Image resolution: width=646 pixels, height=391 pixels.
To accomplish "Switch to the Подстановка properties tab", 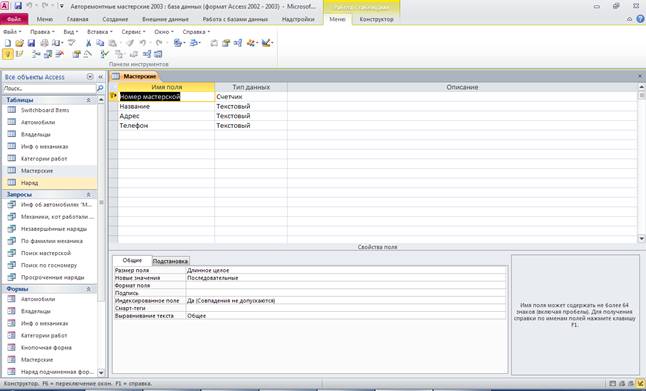I will click(170, 261).
